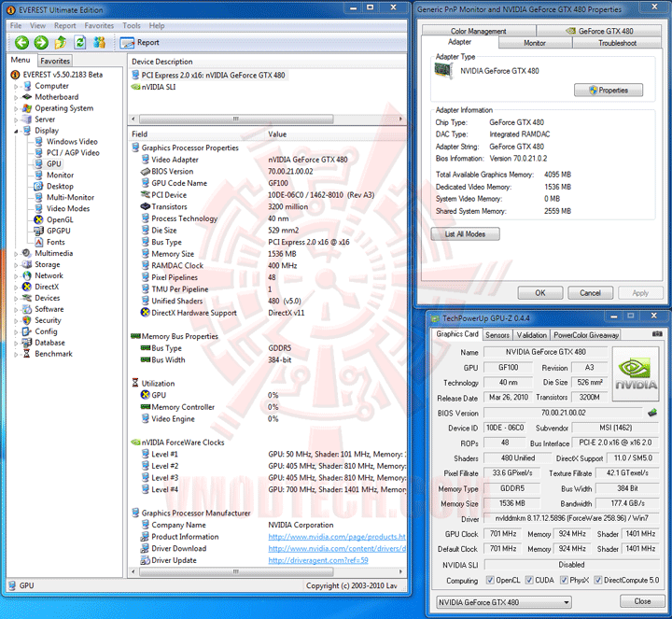
Task: Open the GPU selection dropdown in GPU-Z
Action: click(x=504, y=602)
